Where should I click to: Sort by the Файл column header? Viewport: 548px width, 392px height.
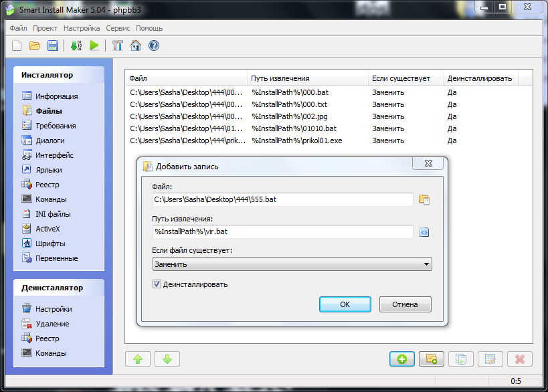click(x=186, y=78)
